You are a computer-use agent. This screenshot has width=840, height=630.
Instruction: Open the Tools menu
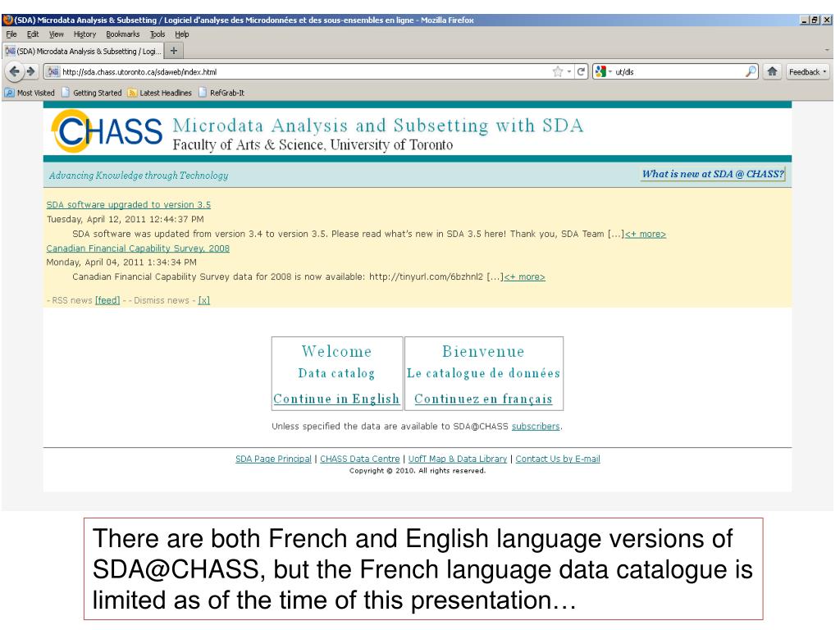pyautogui.click(x=157, y=34)
